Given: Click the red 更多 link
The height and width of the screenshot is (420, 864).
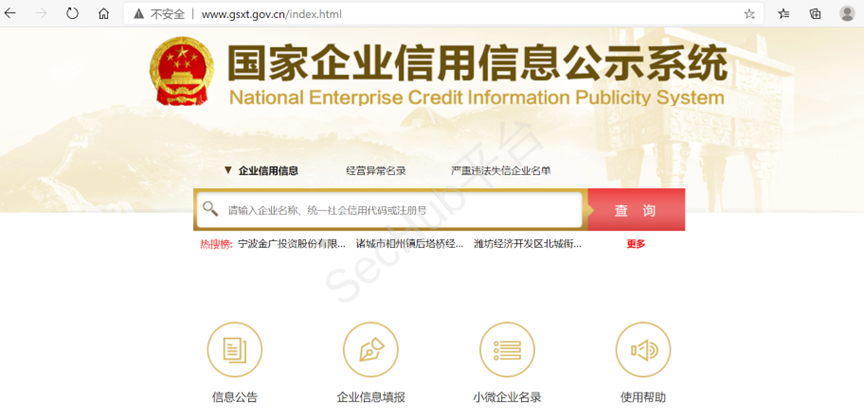Looking at the screenshot, I should [x=636, y=244].
